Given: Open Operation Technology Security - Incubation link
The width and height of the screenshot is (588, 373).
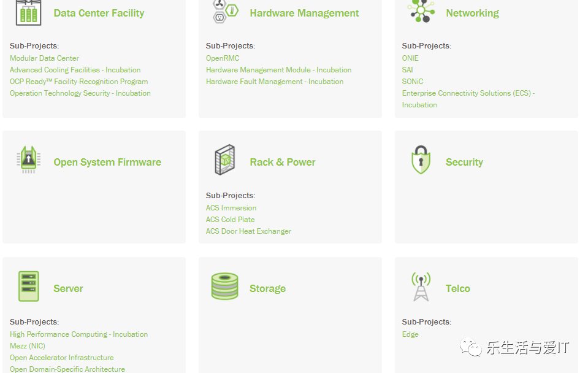Looking at the screenshot, I should pyautogui.click(x=80, y=93).
